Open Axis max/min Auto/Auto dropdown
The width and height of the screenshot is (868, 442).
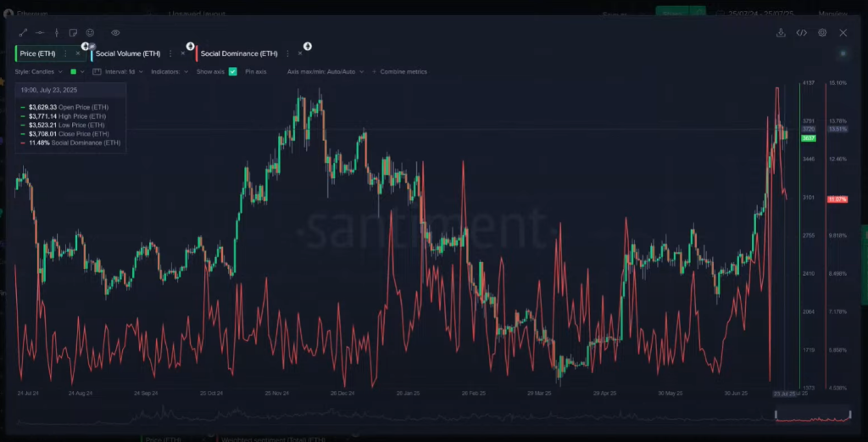click(x=324, y=72)
